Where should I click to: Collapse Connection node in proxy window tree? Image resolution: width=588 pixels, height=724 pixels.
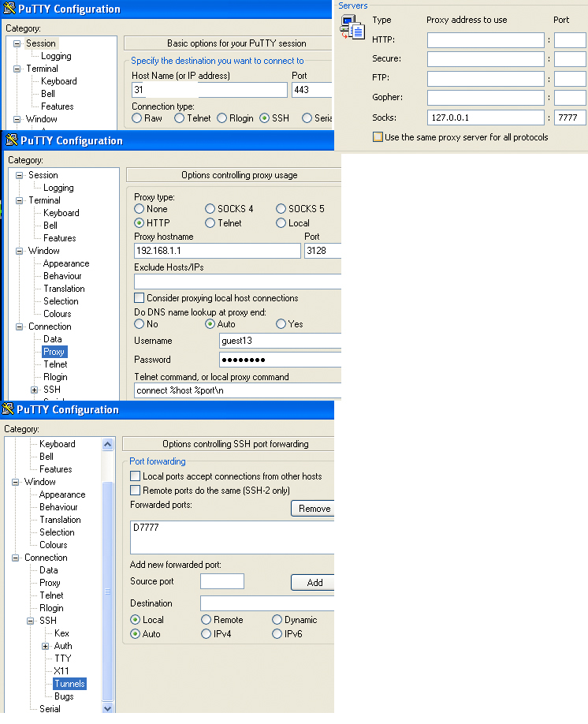[20, 327]
